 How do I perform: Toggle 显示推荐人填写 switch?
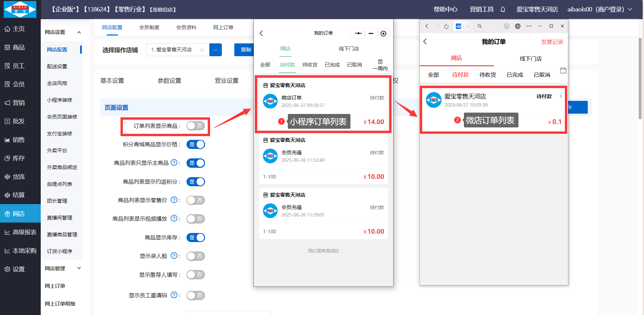coord(196,275)
